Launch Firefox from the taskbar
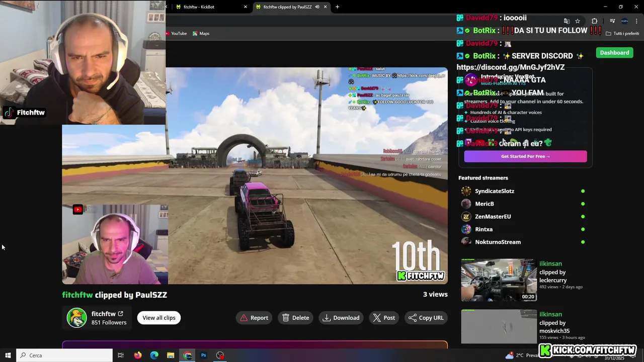 coord(138,355)
